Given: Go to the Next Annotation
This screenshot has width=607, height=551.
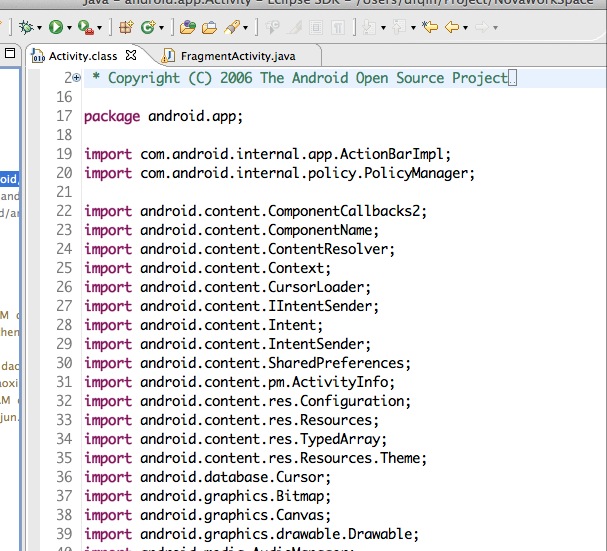Looking at the screenshot, I should (369, 27).
